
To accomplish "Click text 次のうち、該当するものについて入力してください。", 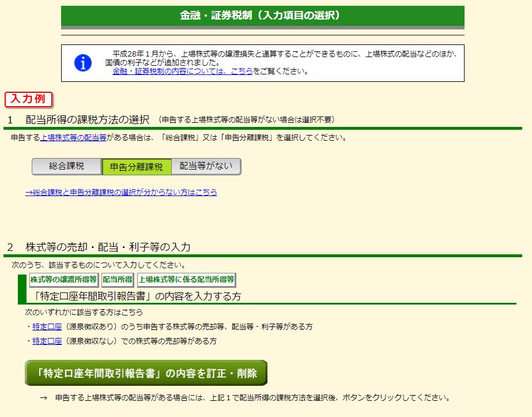I will click(99, 265).
